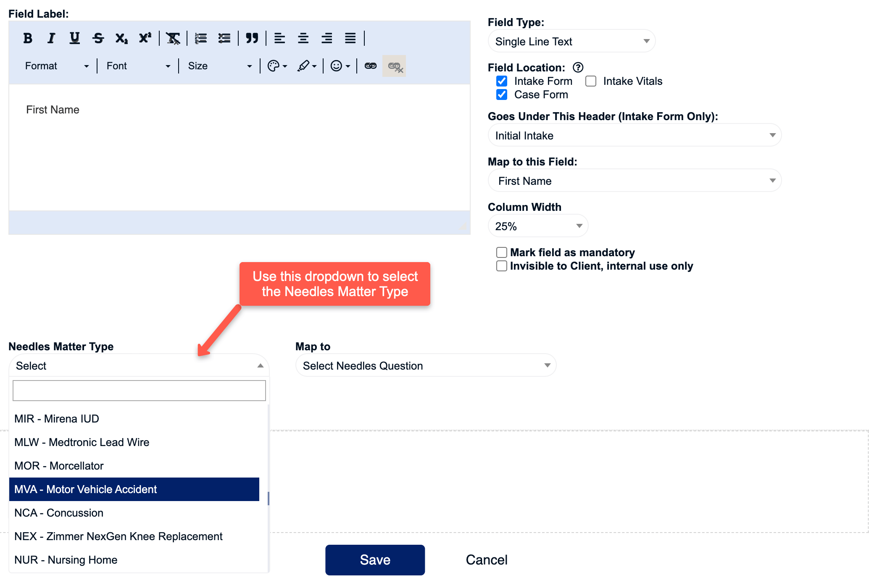Mark the field as mandatory

[x=501, y=252]
